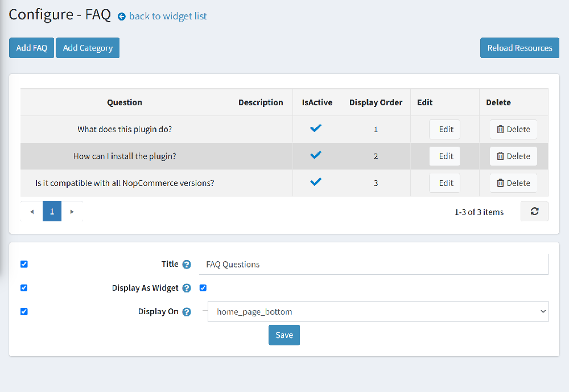This screenshot has width=569, height=392.
Task: Click the Add FAQ button
Action: [31, 48]
